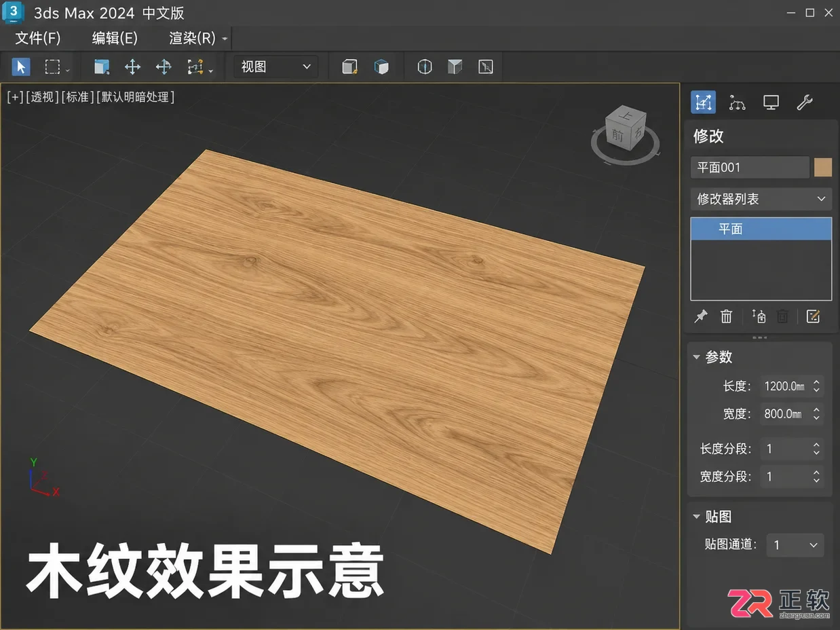
Task: Click the box with yellow corner icon
Action: click(349, 67)
